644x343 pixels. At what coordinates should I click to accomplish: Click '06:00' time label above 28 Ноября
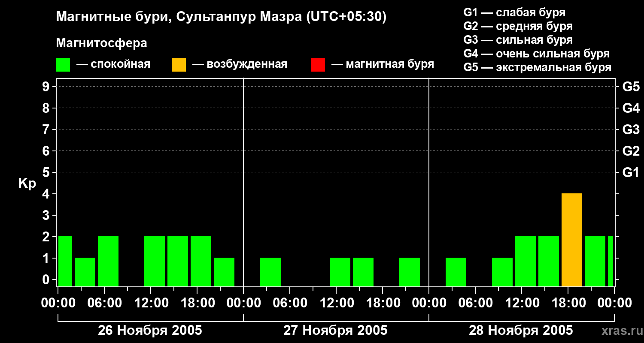475,303
